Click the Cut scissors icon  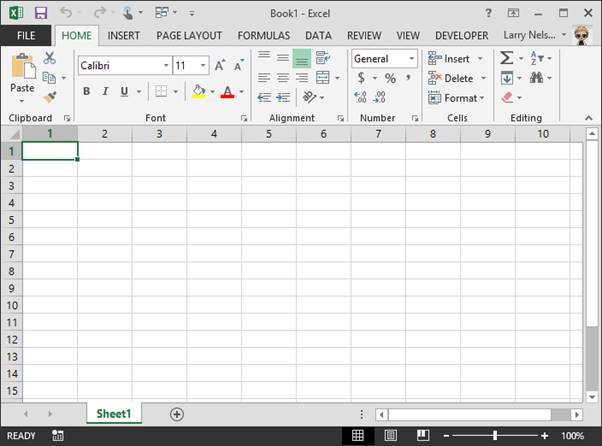(x=50, y=59)
